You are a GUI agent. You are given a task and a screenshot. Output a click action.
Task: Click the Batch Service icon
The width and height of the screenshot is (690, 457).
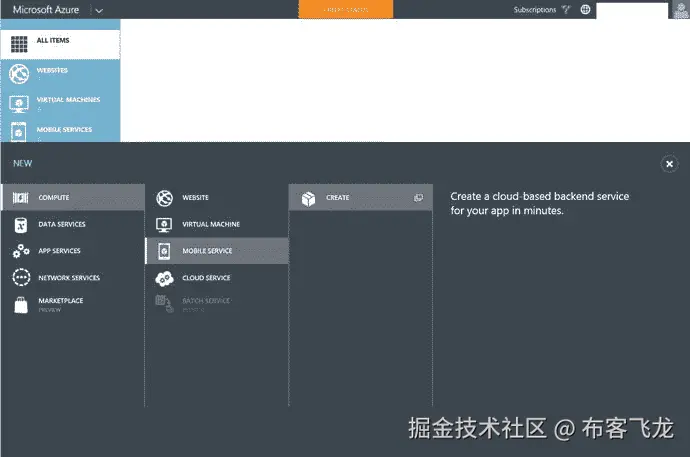point(165,303)
